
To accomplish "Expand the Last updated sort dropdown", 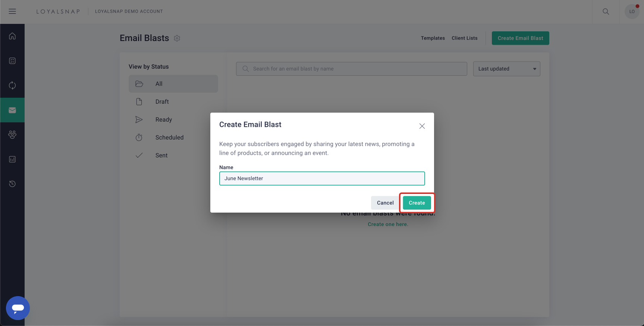I will pos(506,69).
